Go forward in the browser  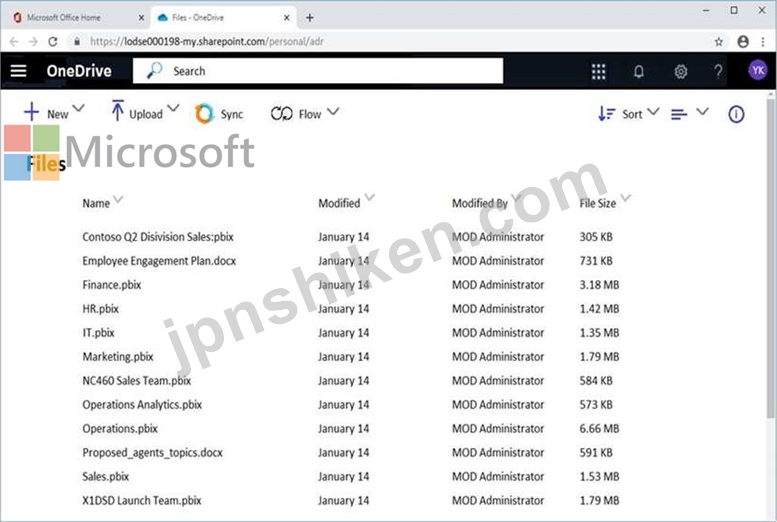click(x=33, y=42)
